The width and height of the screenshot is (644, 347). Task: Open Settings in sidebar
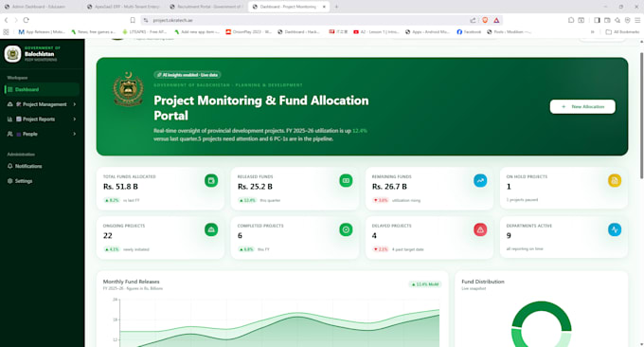[x=42, y=181]
